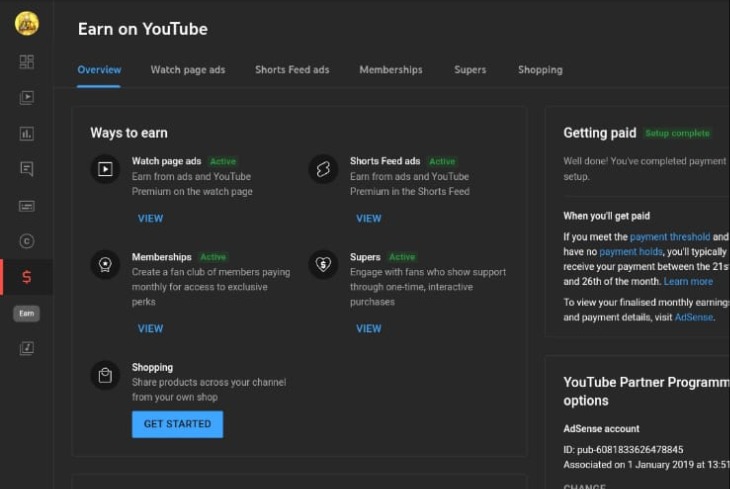Switch to the Watch page ads tab

click(188, 70)
